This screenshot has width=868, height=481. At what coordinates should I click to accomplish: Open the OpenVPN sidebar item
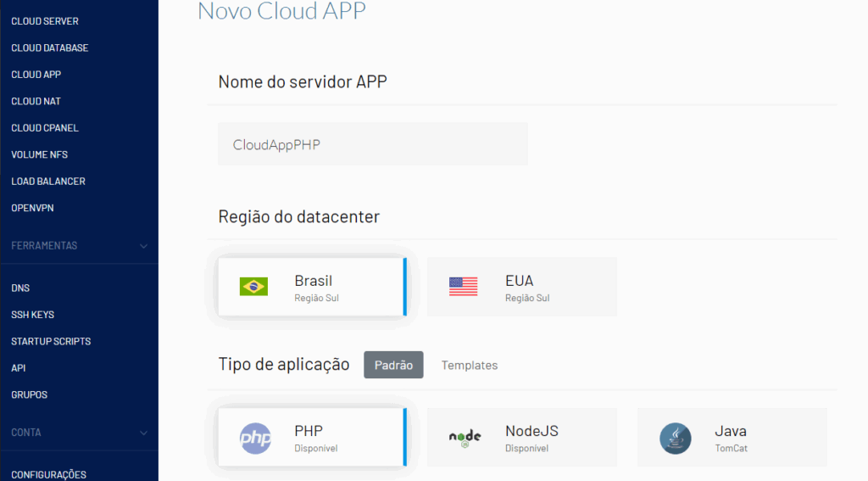(x=33, y=208)
